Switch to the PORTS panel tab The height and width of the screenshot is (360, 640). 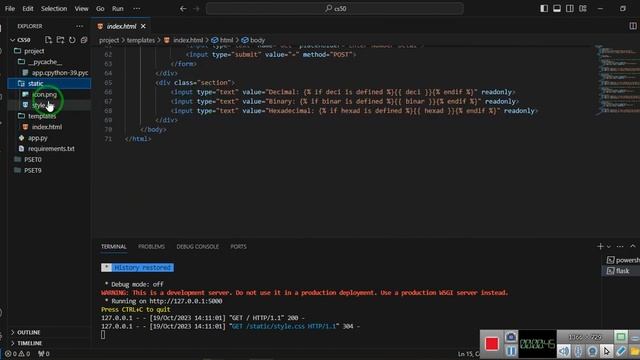[238, 247]
